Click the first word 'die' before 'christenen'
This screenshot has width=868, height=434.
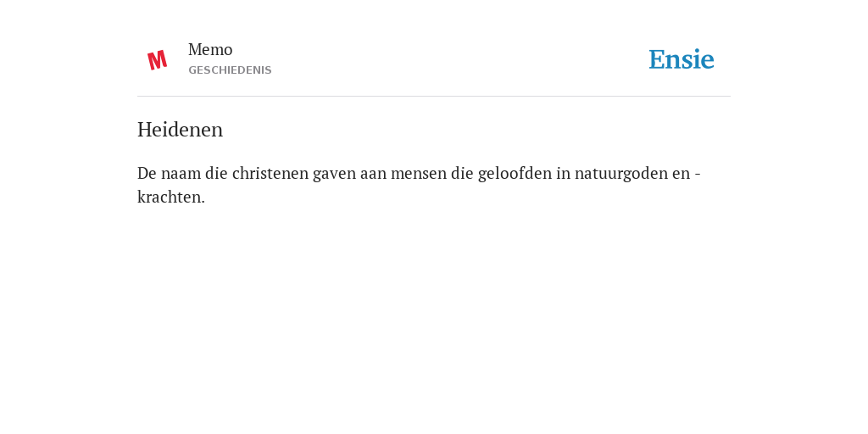point(216,173)
